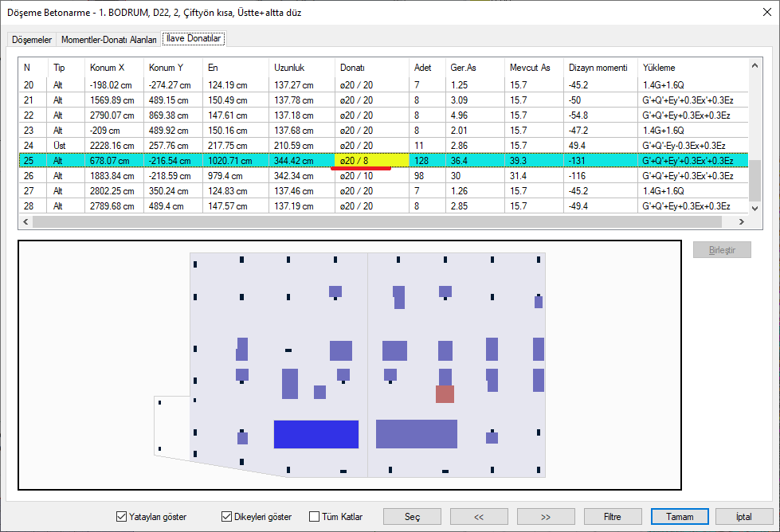The height and width of the screenshot is (532, 780).
Task: Sort by the N column header
Action: [x=33, y=68]
